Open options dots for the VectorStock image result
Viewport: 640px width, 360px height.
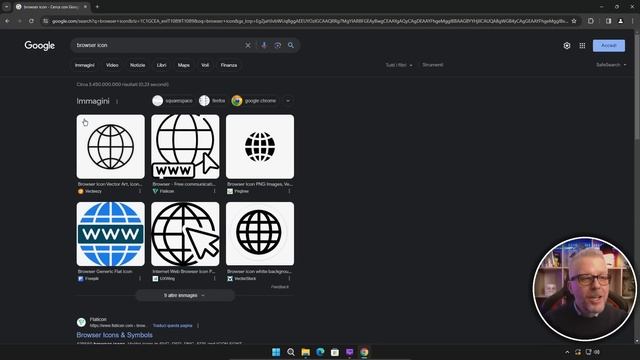click(289, 278)
